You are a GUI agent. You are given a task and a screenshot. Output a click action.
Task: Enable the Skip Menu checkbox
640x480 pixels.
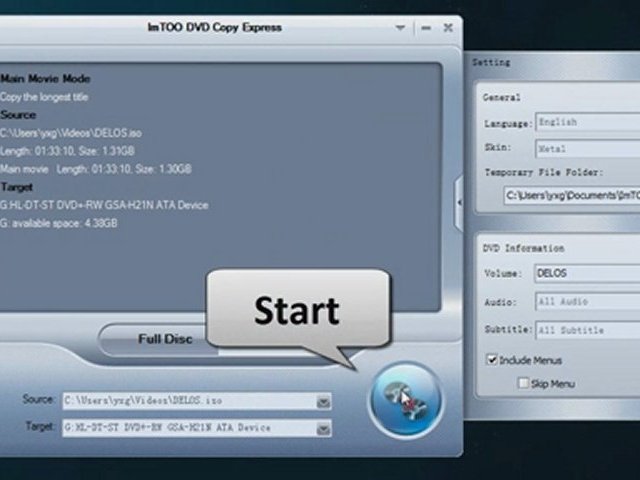(x=523, y=383)
